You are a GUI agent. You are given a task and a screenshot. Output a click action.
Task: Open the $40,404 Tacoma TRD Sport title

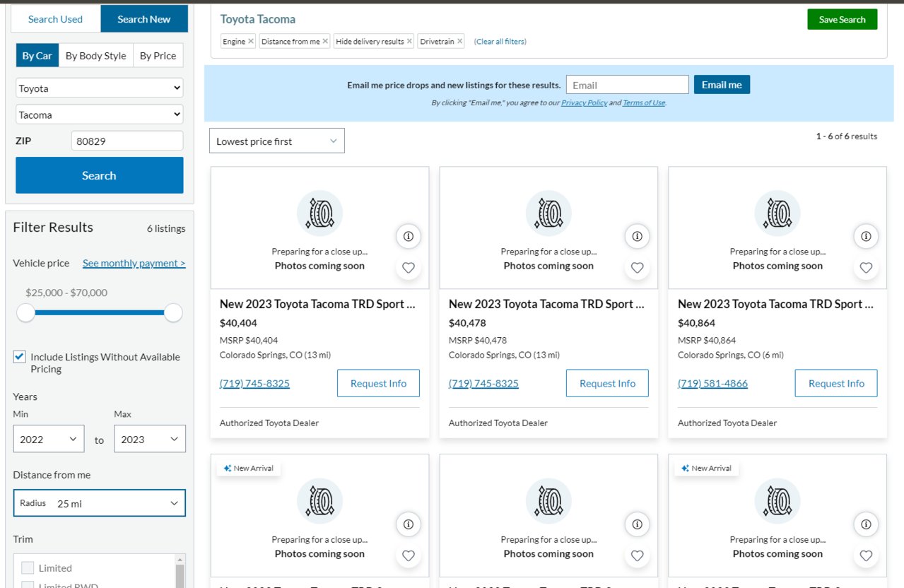point(317,304)
